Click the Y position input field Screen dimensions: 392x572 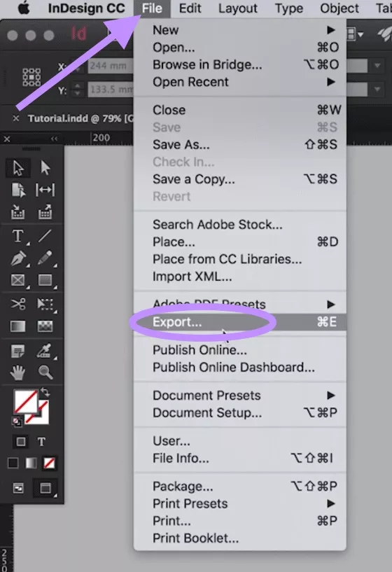[x=111, y=90]
